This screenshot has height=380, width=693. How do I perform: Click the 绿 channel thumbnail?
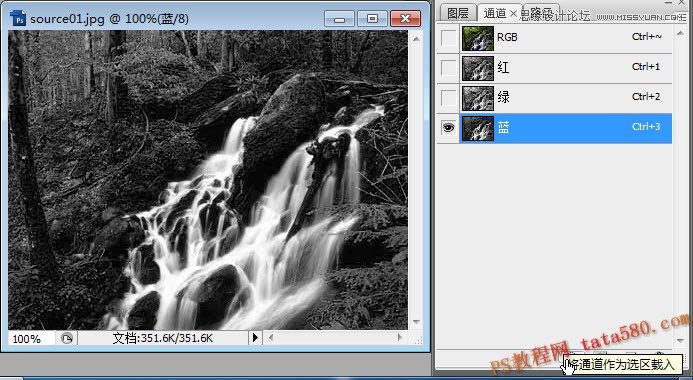coord(478,98)
